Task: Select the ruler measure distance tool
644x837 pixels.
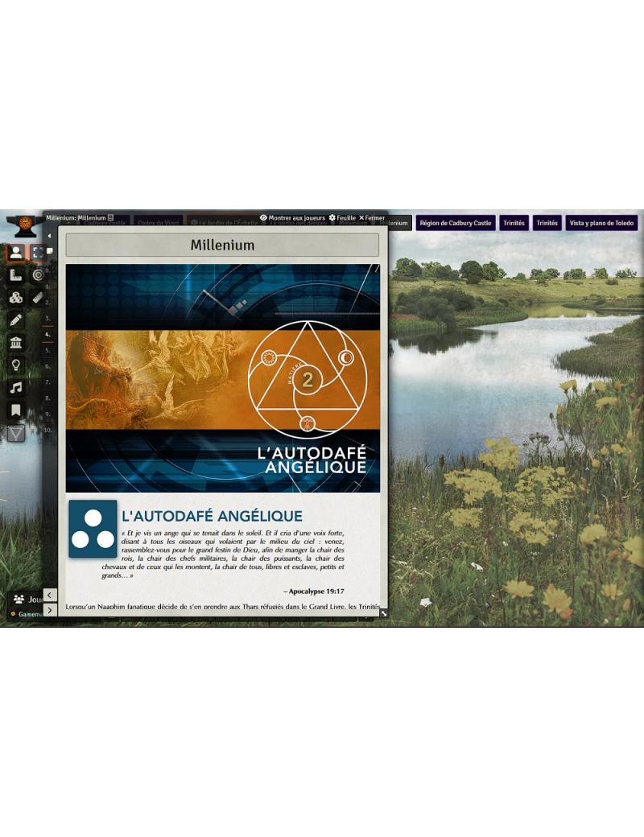Action: pyautogui.click(x=37, y=297)
